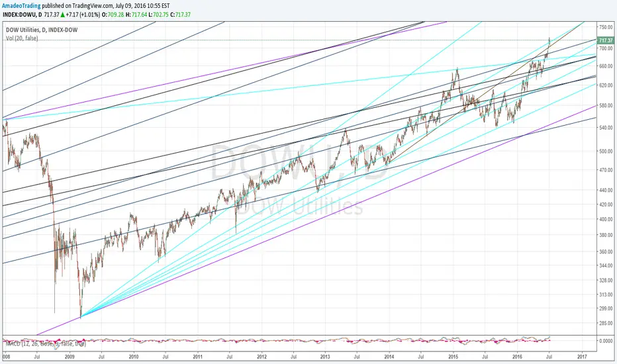Click the L:702.75 low price value
This screenshot has height=364, width=617.
pos(159,15)
